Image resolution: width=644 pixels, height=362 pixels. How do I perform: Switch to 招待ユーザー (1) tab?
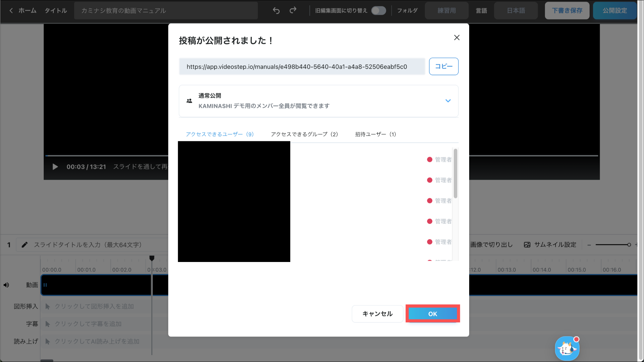point(375,134)
